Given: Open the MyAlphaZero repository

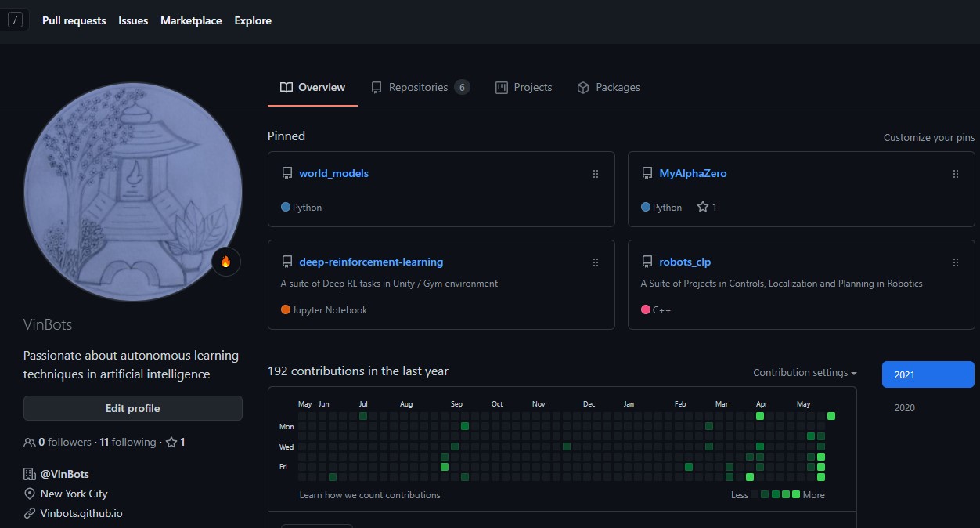Looking at the screenshot, I should coord(693,174).
